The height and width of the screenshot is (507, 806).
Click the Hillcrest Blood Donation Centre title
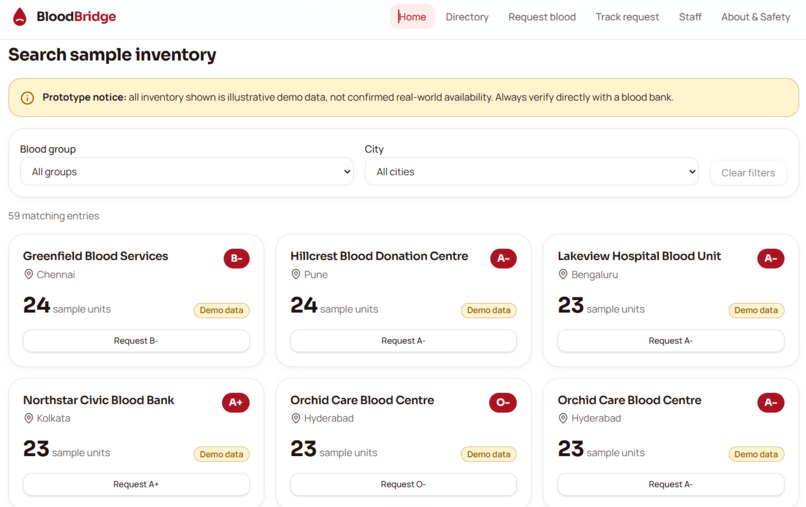tap(379, 256)
